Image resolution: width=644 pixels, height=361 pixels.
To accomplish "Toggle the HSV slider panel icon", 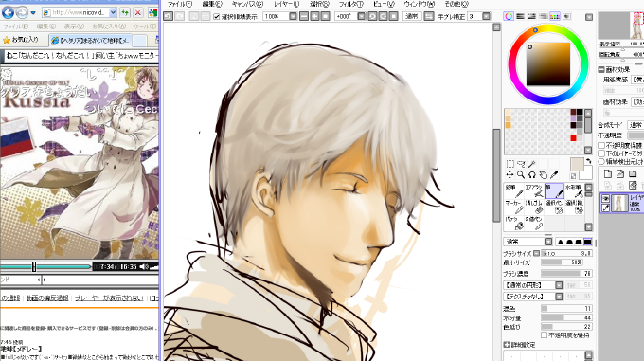I will tap(531, 16).
